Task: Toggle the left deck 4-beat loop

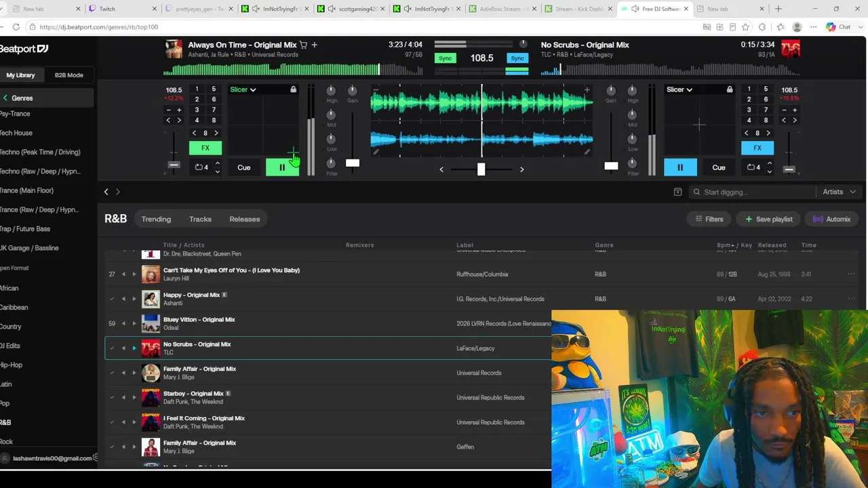Action: pos(201,167)
